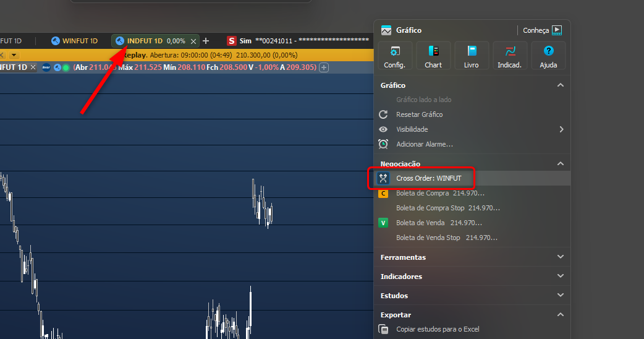Expand the Estudos section
644x339 pixels.
[560, 295]
